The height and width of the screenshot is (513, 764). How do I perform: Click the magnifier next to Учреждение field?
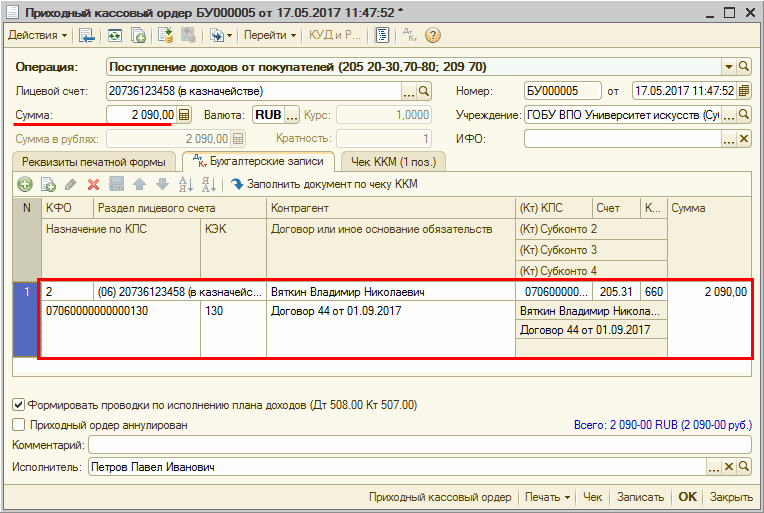pos(744,115)
